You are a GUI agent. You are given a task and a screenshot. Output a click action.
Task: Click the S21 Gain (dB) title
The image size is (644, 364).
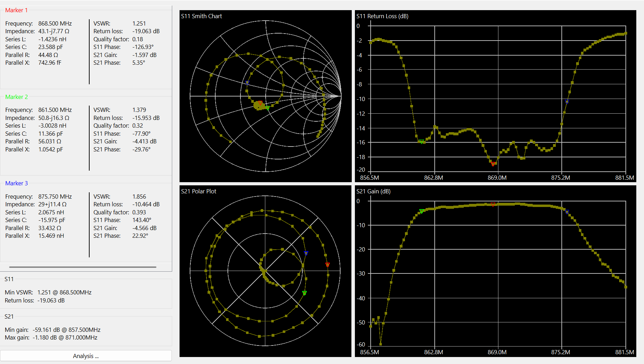[x=373, y=191]
